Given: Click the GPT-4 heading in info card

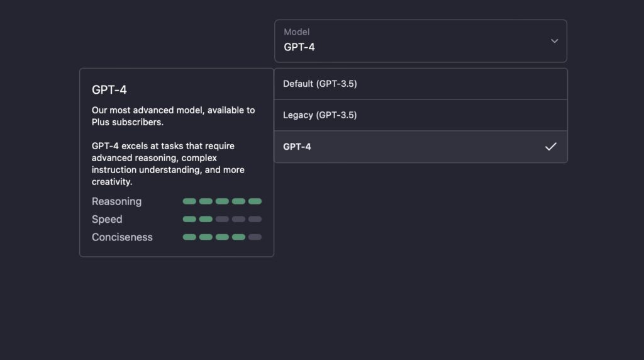Looking at the screenshot, I should 109,90.
